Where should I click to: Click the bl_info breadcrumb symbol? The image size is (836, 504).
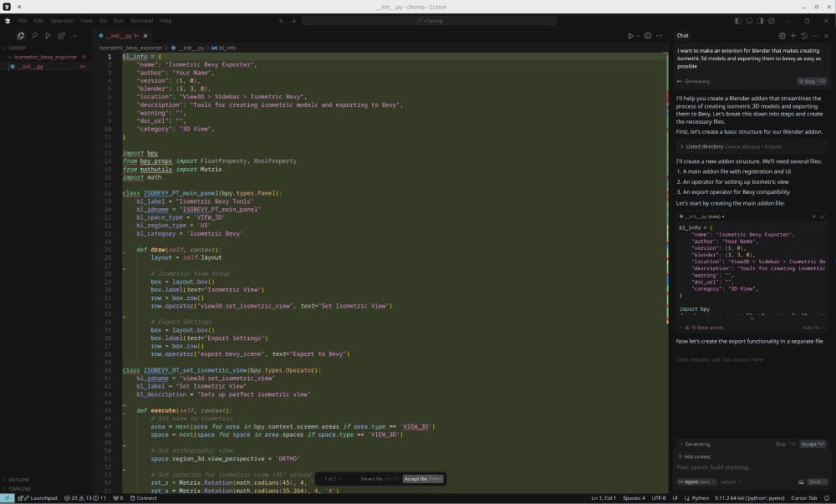(x=223, y=48)
